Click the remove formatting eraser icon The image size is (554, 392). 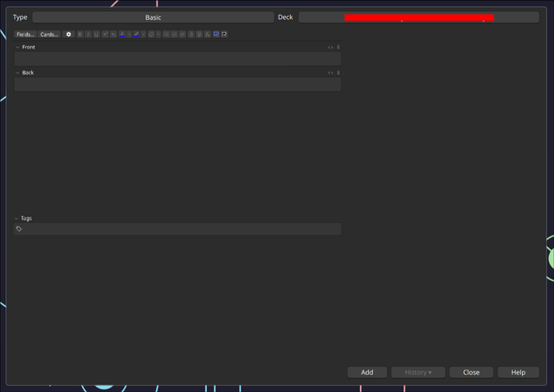tap(151, 35)
